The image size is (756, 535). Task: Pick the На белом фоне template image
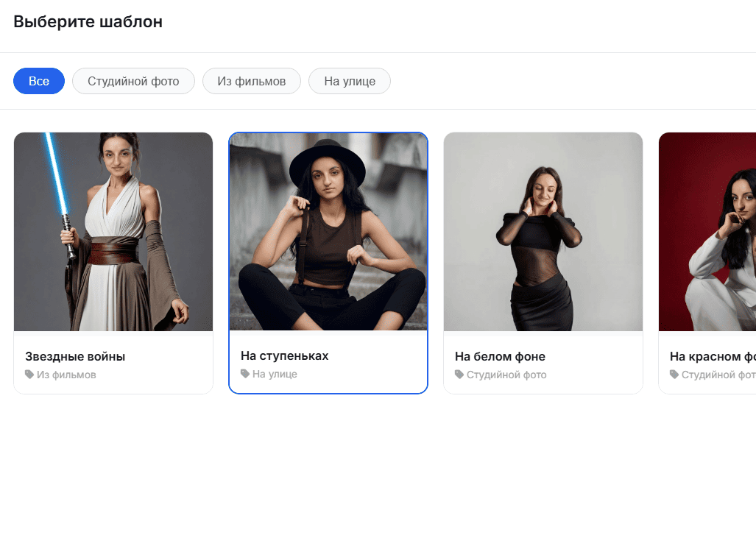pos(543,232)
